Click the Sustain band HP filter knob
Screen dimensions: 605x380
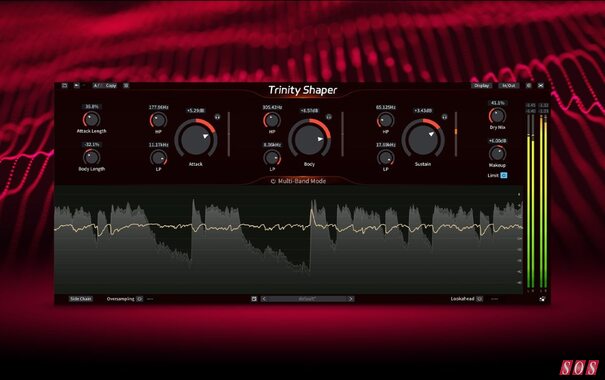click(x=385, y=120)
